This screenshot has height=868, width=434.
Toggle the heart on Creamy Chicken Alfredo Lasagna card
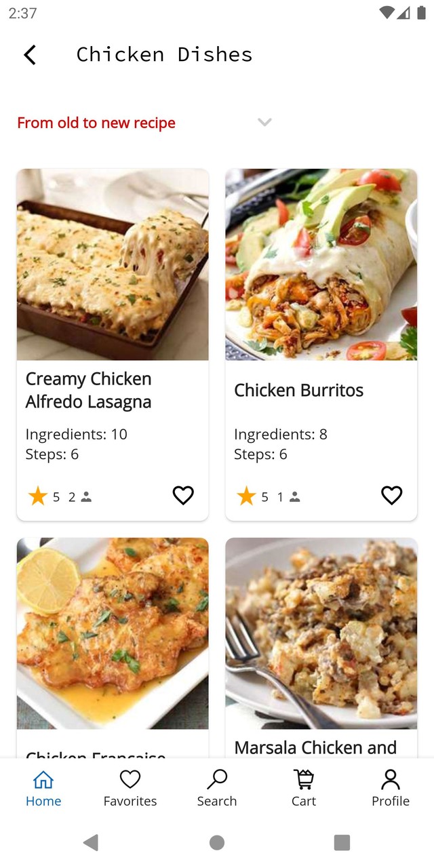point(183,495)
